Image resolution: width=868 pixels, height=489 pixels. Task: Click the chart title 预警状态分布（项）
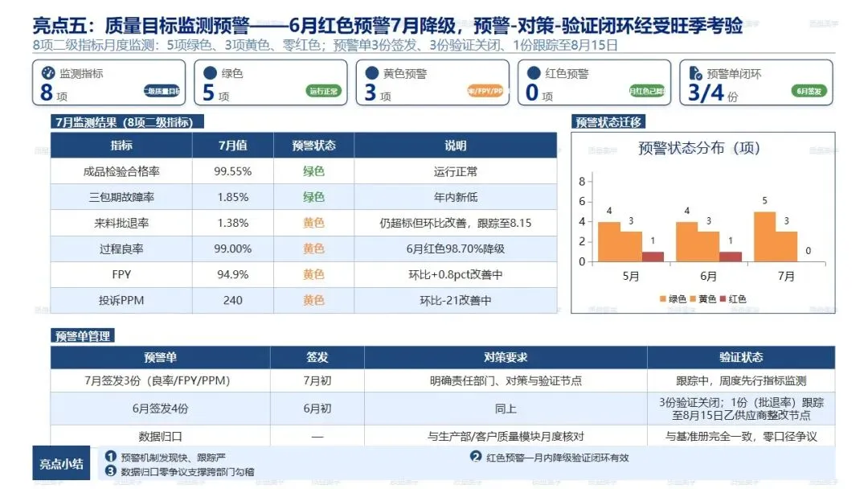pos(698,148)
